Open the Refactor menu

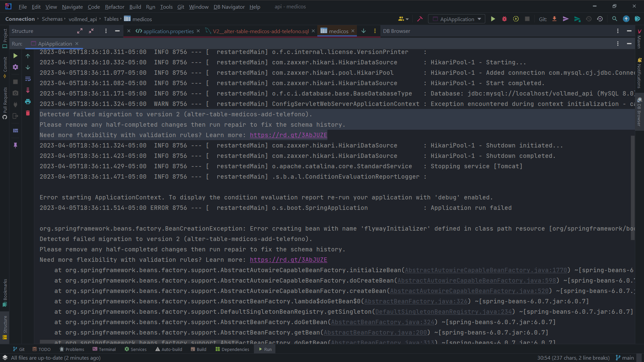coord(114,7)
